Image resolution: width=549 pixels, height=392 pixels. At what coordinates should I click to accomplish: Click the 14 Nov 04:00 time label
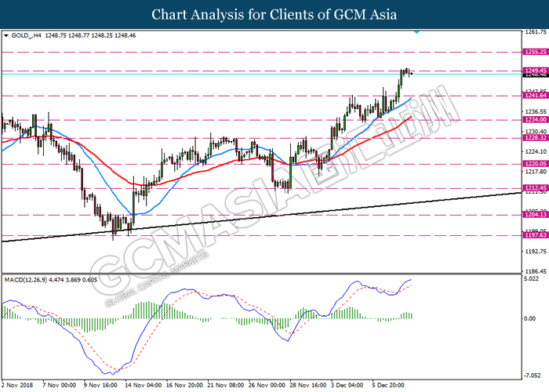tap(144, 385)
